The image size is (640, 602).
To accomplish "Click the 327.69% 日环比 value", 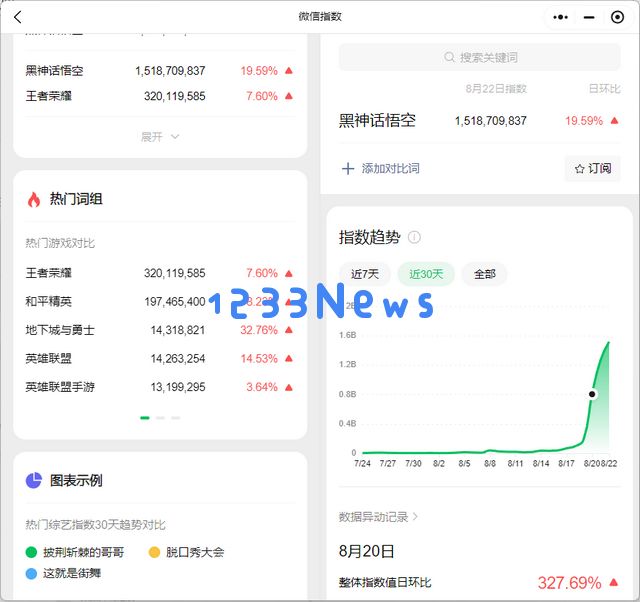I will [569, 583].
